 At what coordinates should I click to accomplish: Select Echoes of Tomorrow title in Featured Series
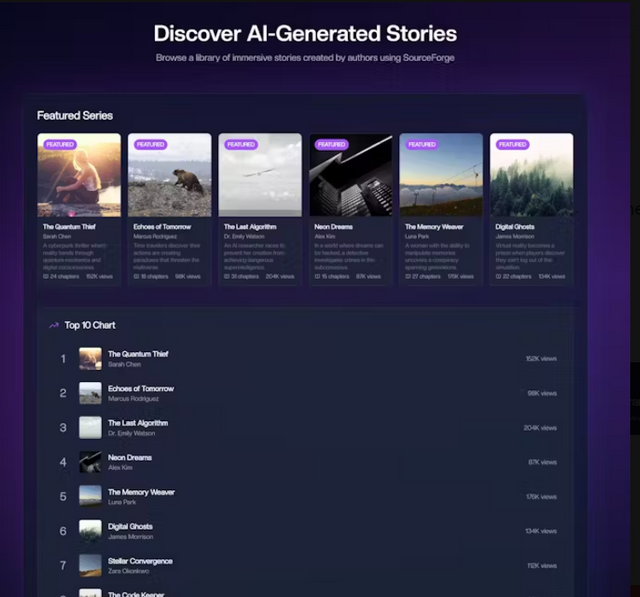[162, 227]
